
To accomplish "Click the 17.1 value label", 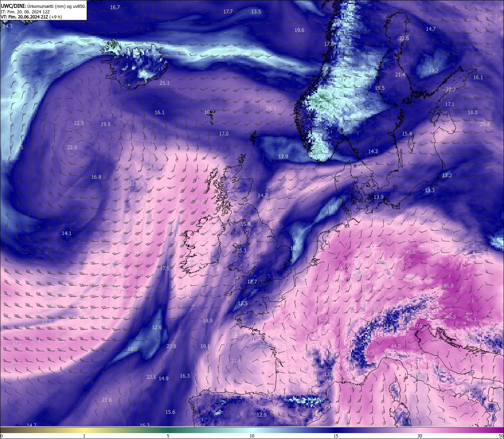I will 450,104.
